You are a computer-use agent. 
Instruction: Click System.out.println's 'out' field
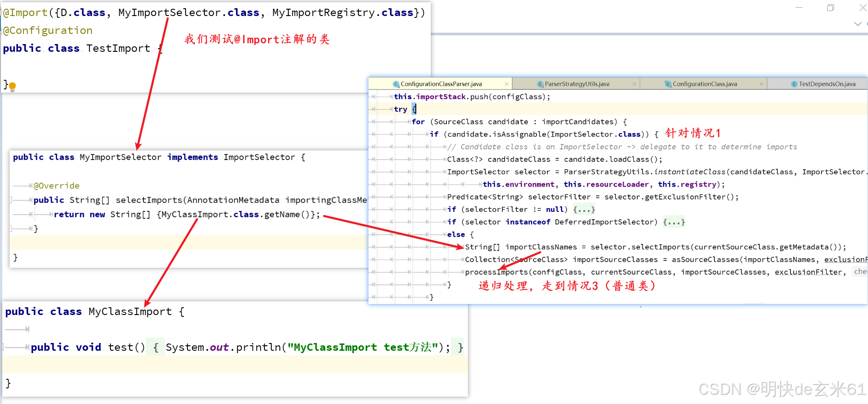(219, 348)
